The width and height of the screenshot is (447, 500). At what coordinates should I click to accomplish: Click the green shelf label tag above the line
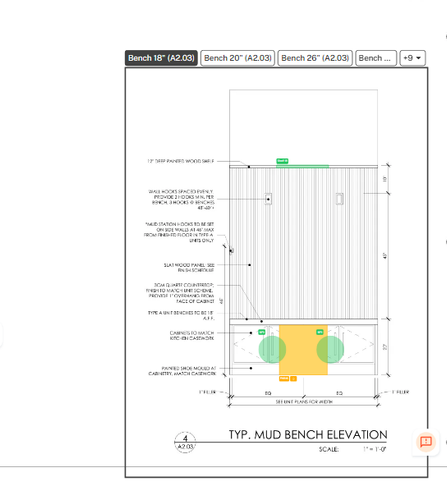click(282, 161)
